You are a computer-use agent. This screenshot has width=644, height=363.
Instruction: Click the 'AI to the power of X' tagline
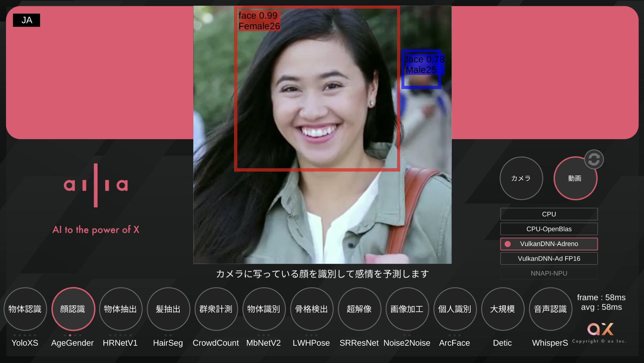[x=96, y=230]
